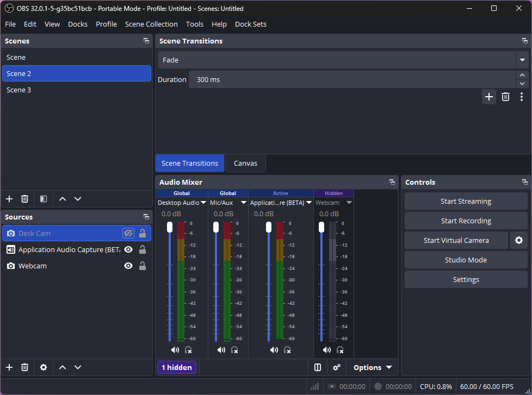The width and height of the screenshot is (532, 395).
Task: Click Start Virtual Camera button
Action: pyautogui.click(x=456, y=241)
